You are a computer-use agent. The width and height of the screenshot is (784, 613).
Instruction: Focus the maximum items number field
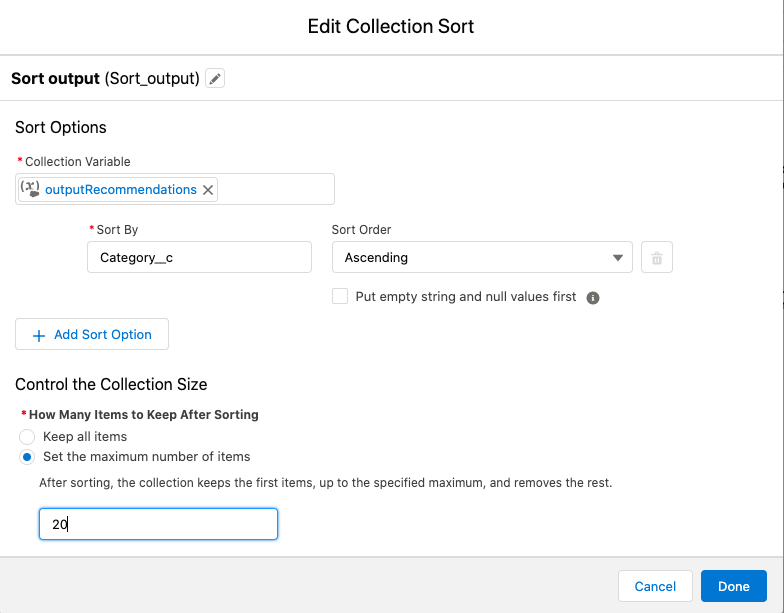click(x=158, y=524)
